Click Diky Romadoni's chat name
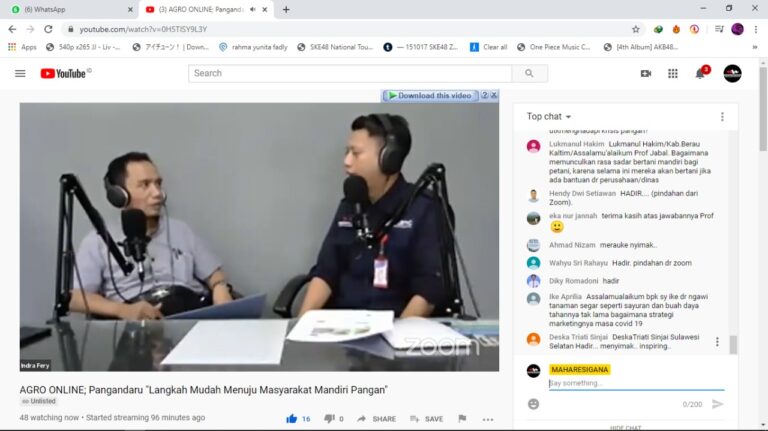 (x=574, y=281)
